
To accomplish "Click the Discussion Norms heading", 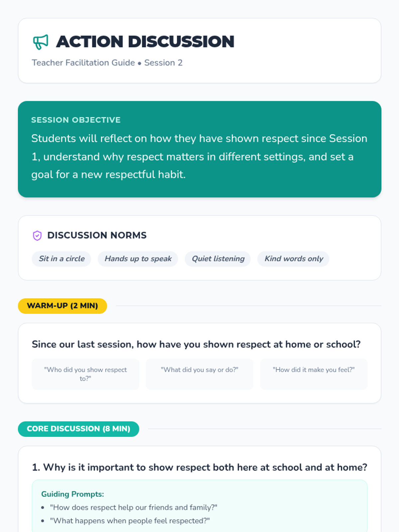I will coord(97,235).
